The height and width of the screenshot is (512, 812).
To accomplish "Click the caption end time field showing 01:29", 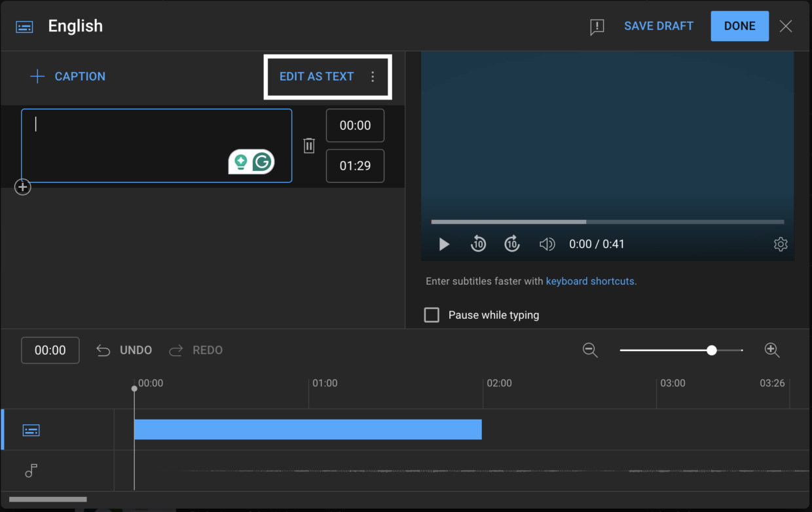I will (x=355, y=166).
